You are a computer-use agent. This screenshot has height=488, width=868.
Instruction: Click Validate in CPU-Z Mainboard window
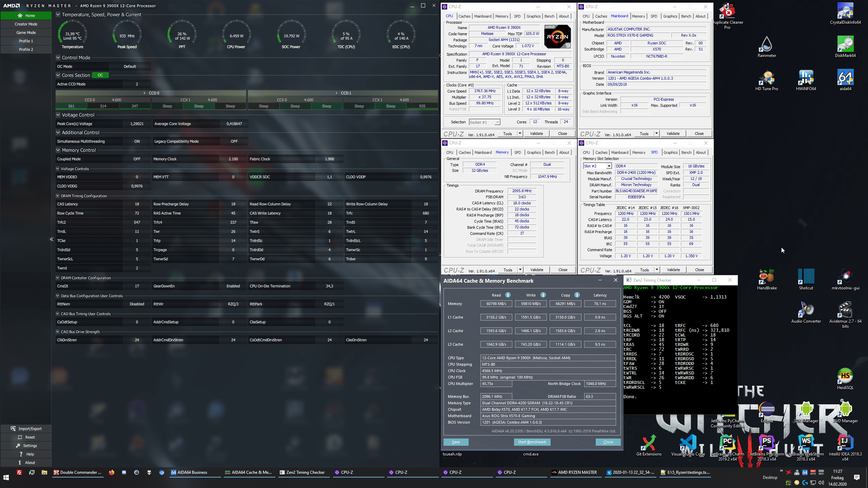673,134
